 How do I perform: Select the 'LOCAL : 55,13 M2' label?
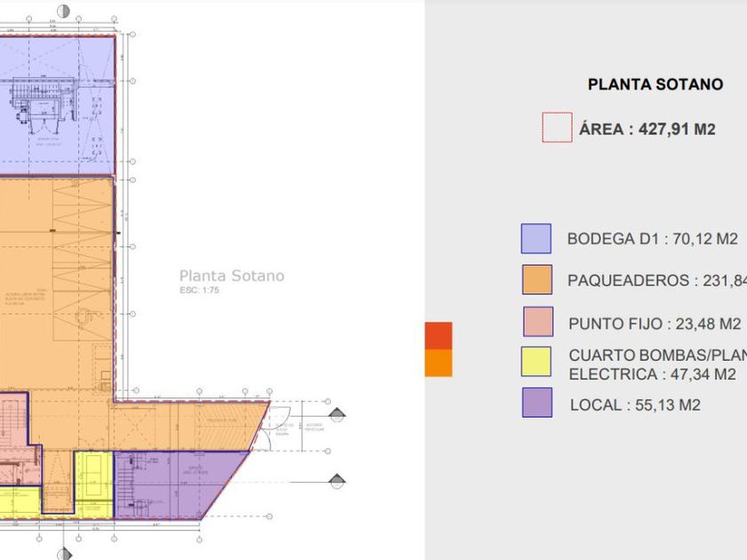635,405
